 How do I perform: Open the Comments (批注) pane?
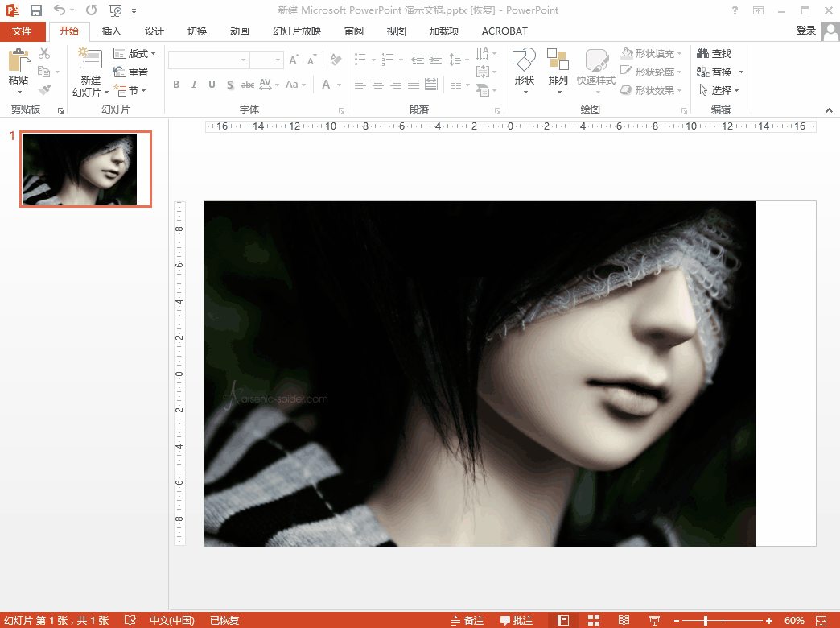coord(517,621)
